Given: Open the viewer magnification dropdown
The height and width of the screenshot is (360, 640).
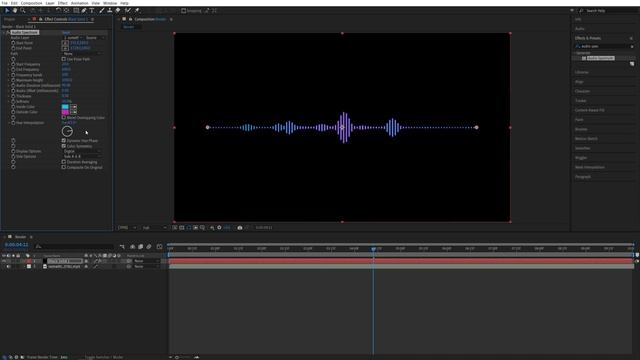Looking at the screenshot, I should 127,228.
